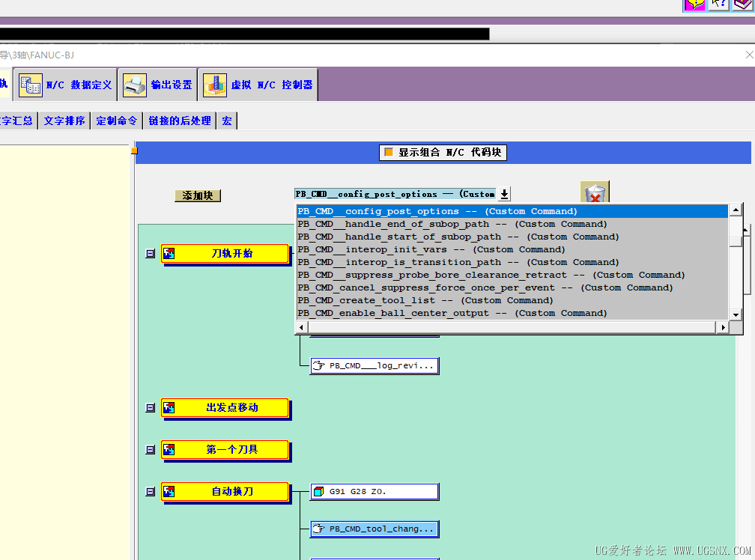Image resolution: width=755 pixels, height=560 pixels.
Task: Click the 添加块 button
Action: coord(198,195)
